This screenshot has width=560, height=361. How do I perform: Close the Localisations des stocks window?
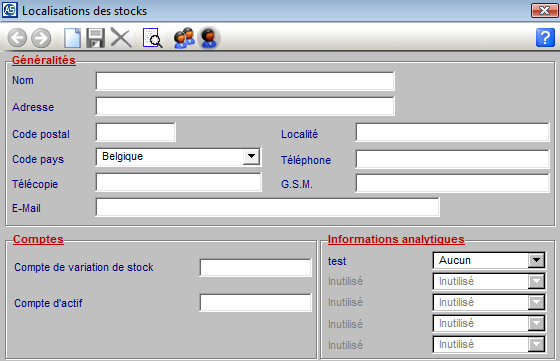544,10
